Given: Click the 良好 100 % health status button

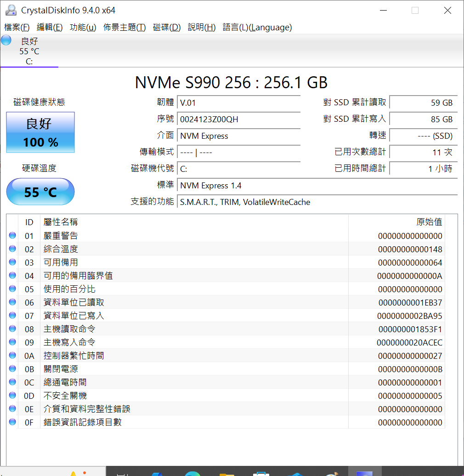Looking at the screenshot, I should (40, 132).
